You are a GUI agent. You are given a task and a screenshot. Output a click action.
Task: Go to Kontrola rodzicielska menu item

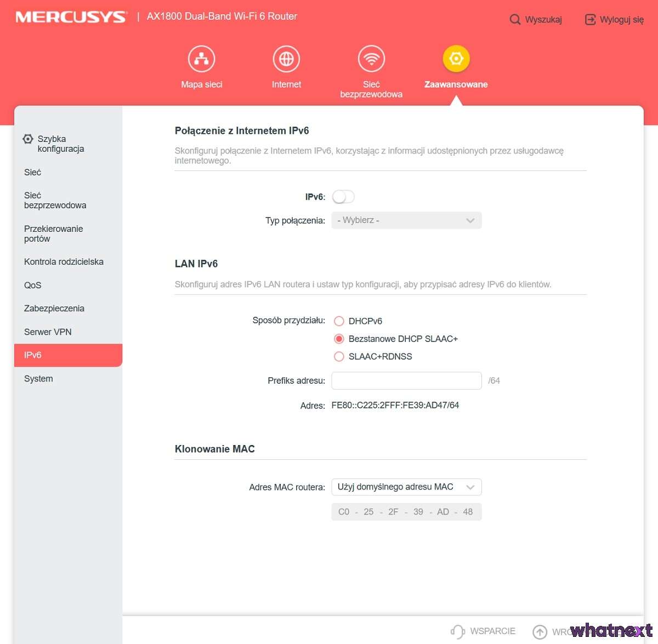pyautogui.click(x=64, y=262)
